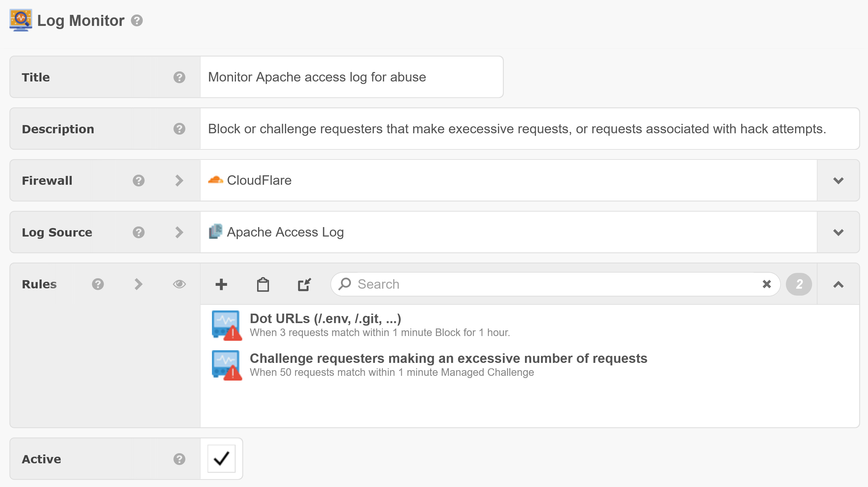Click the rules count badge showing 2
This screenshot has height=487, width=868.
799,284
